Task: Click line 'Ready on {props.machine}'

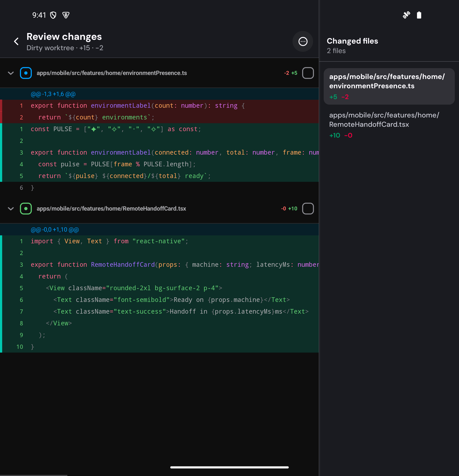Action: click(159, 300)
